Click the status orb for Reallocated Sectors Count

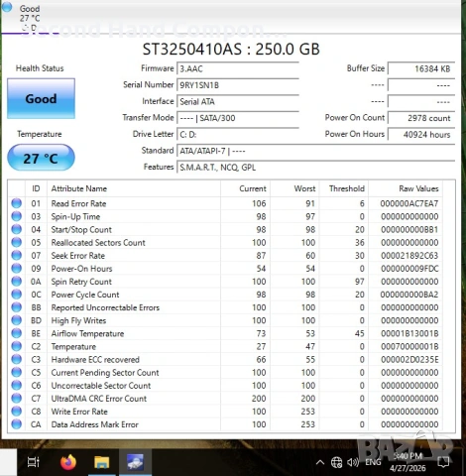(16, 242)
